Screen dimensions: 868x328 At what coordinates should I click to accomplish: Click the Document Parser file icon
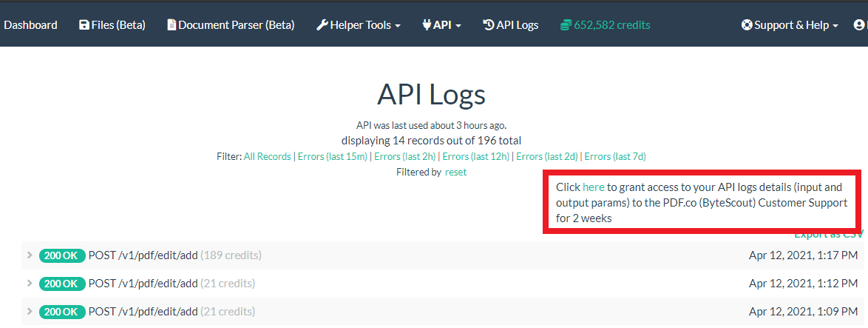(172, 25)
